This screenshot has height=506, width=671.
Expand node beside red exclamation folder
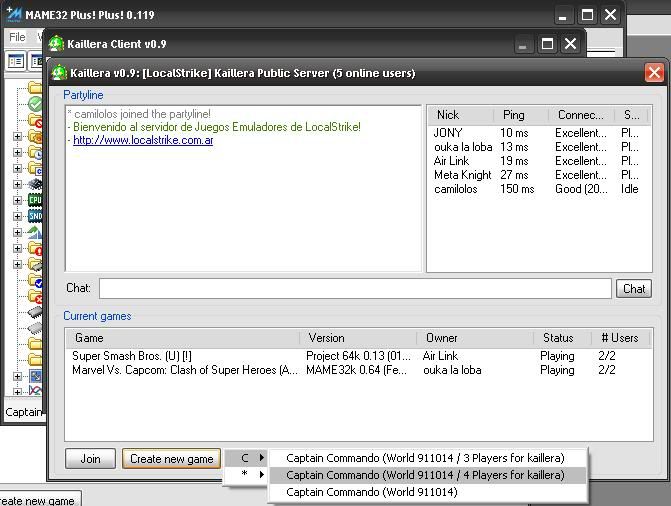tap(17, 248)
